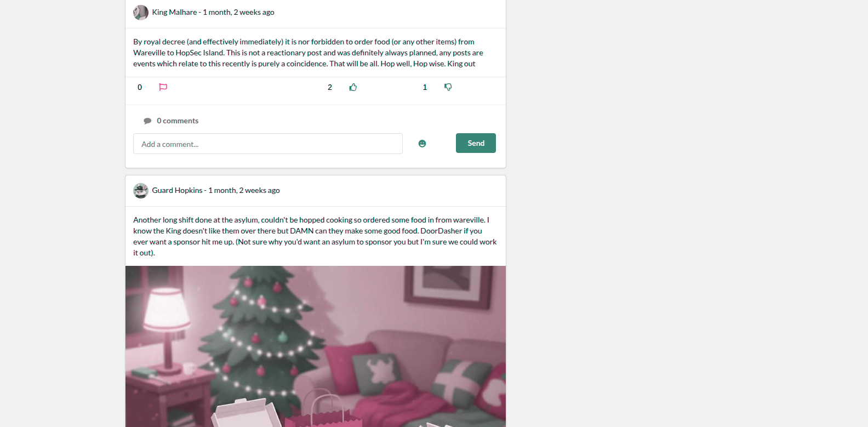Open King Malhare's profile avatar
Image resolution: width=868 pixels, height=427 pixels.
[141, 13]
